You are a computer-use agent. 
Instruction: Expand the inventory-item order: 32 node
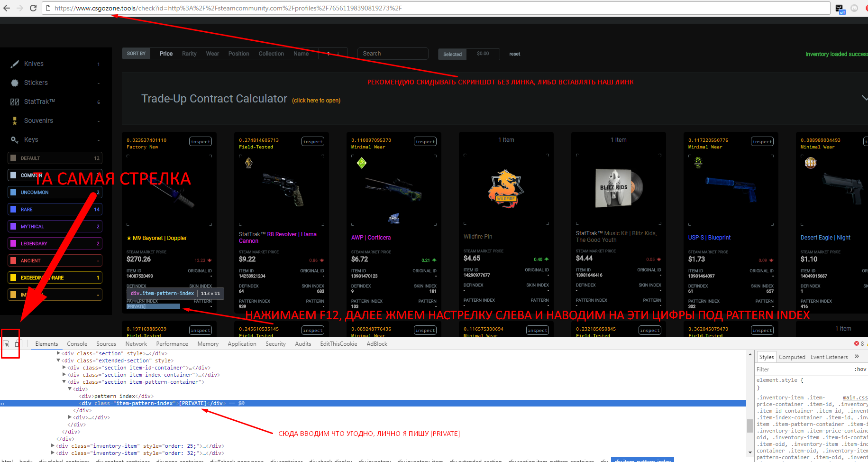[53, 453]
